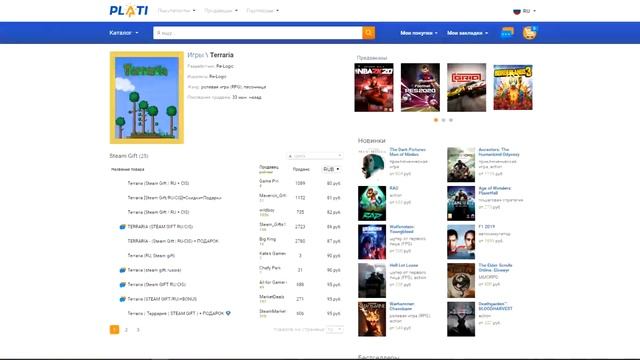Image resolution: width=640 pixels, height=360 pixels.
Task: Click Wolfenstein Youngblood title link
Action: (402, 229)
